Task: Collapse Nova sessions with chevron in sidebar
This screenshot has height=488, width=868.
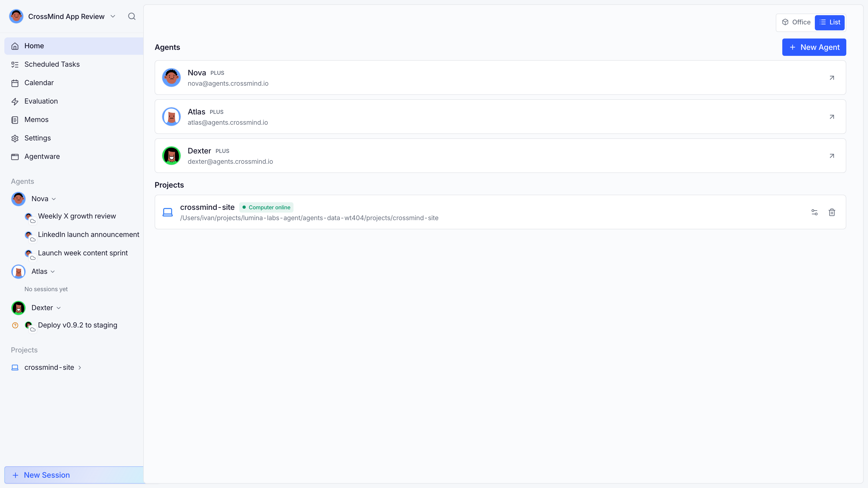Action: (x=54, y=199)
